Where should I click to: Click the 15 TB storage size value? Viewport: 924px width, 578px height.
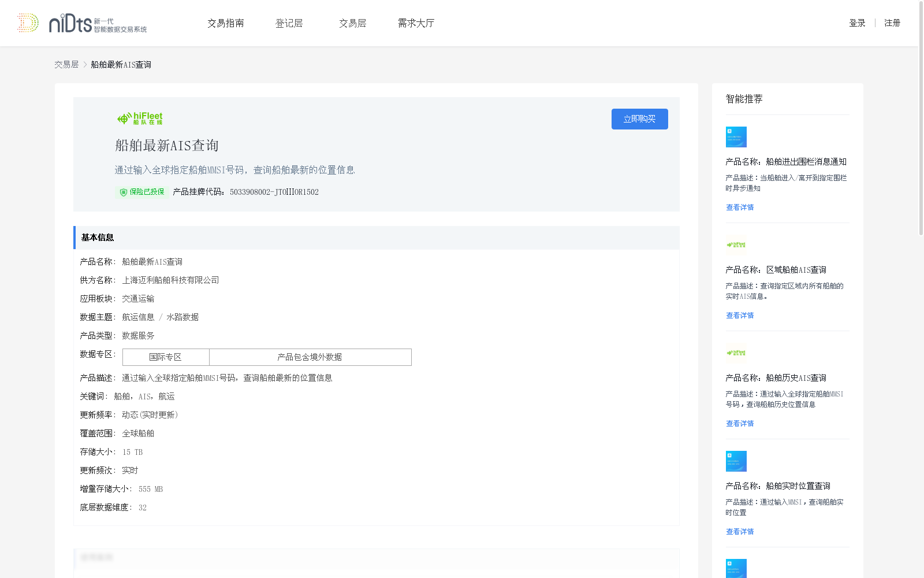[x=132, y=452]
